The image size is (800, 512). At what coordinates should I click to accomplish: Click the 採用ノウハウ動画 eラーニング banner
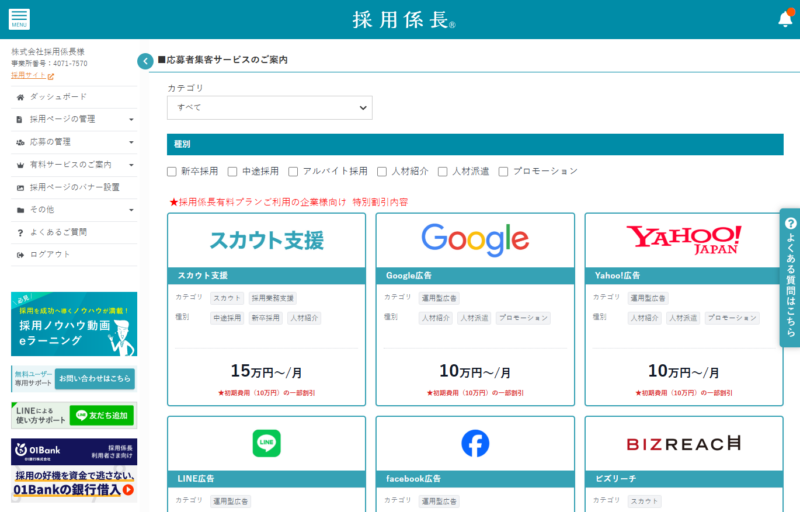(x=74, y=324)
